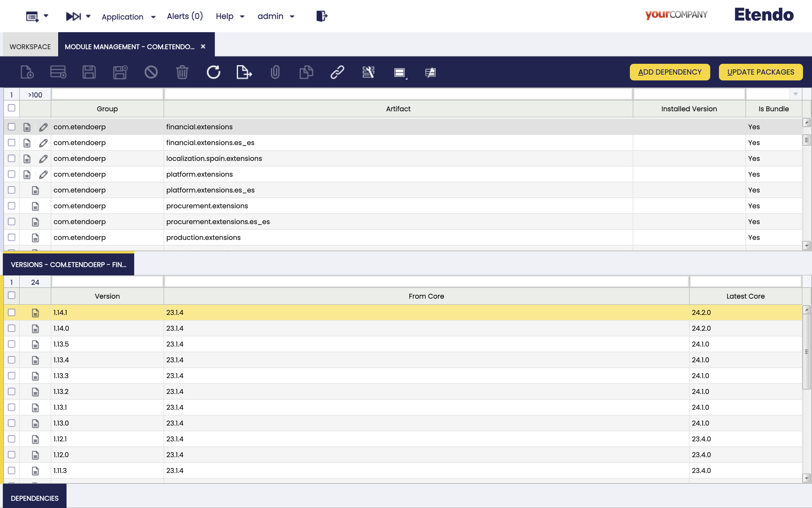This screenshot has width=812, height=508.
Task: Open form icon for production.extensions row
Action: tap(35, 238)
